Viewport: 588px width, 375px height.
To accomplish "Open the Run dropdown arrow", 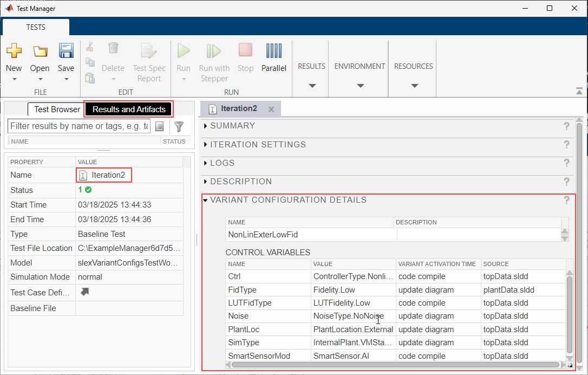I will (x=184, y=79).
